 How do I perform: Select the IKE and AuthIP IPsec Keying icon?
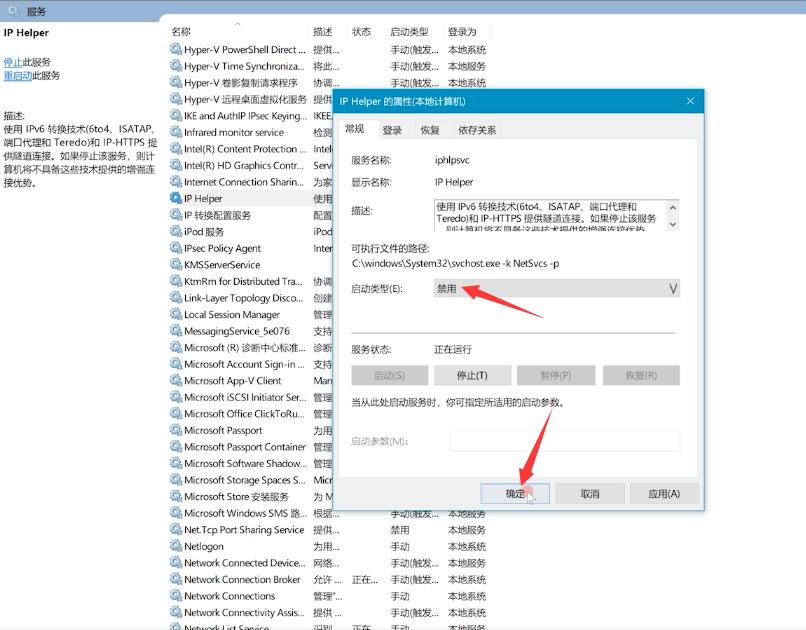point(176,116)
